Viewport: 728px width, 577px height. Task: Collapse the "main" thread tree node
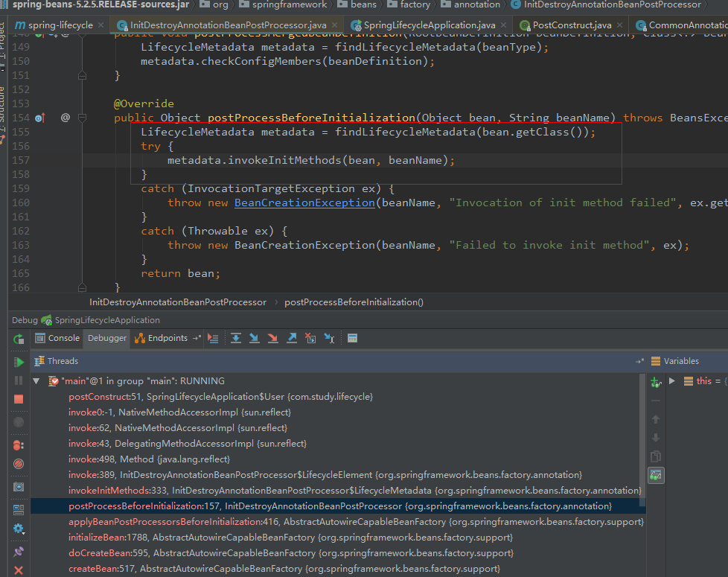pos(36,381)
